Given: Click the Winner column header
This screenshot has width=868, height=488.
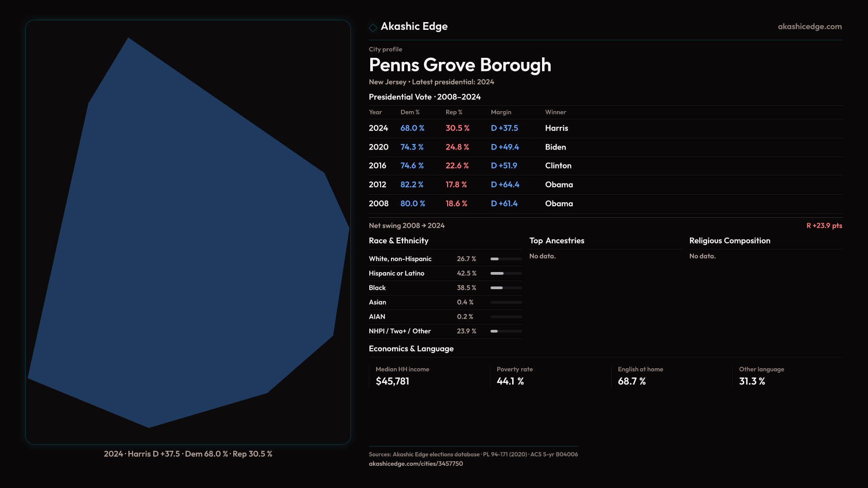Looking at the screenshot, I should point(555,112).
